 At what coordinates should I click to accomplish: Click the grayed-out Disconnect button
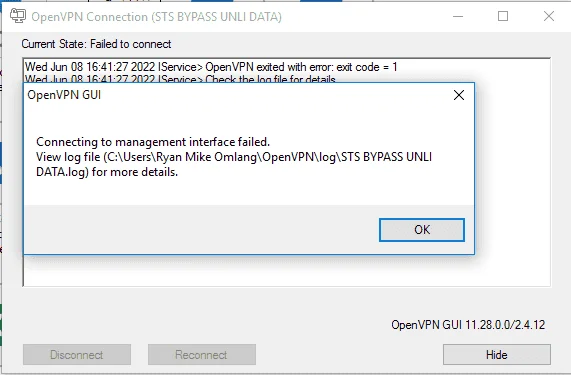(77, 355)
